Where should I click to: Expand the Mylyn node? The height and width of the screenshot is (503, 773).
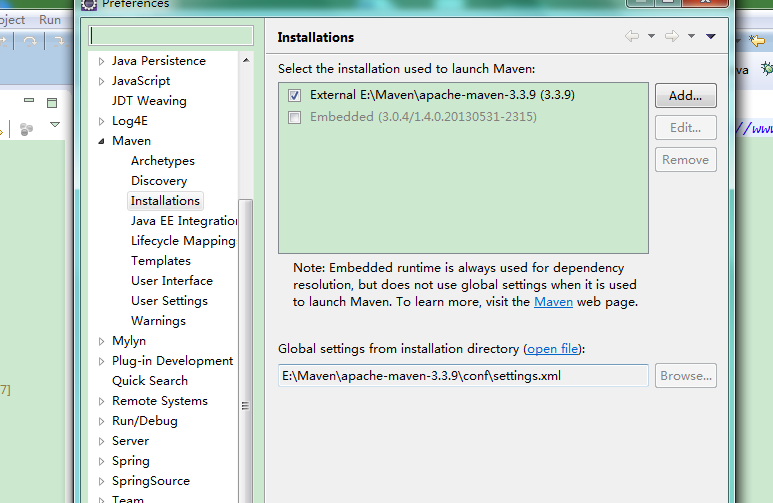click(101, 341)
